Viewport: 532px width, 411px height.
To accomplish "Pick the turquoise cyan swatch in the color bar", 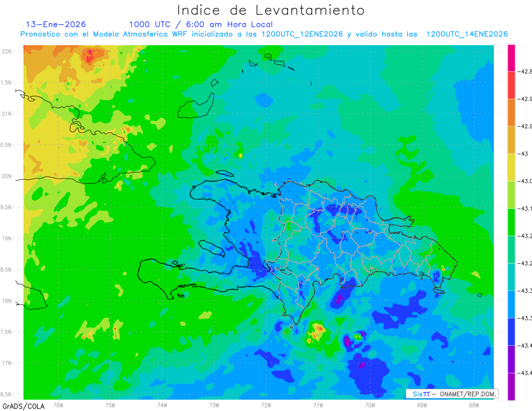I will point(511,277).
